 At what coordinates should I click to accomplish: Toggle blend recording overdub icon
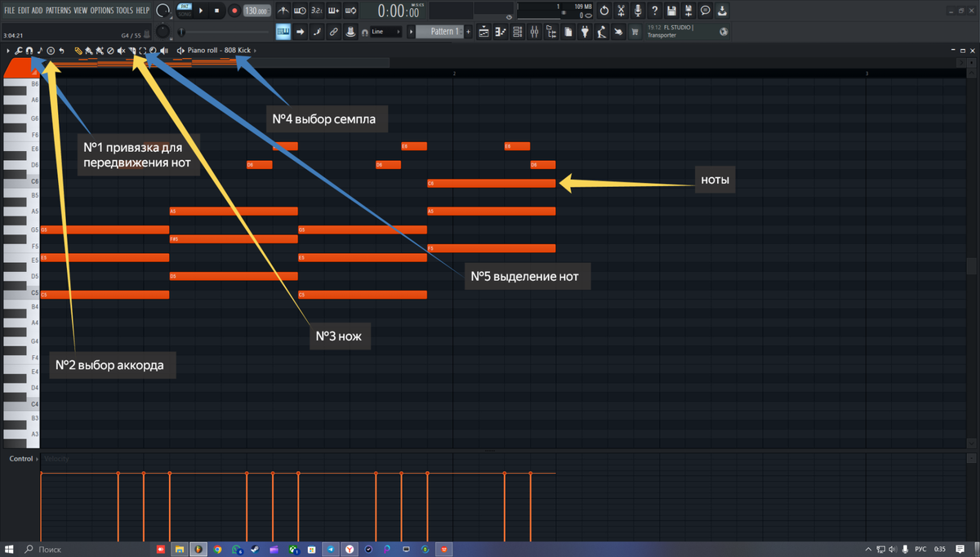333,11
